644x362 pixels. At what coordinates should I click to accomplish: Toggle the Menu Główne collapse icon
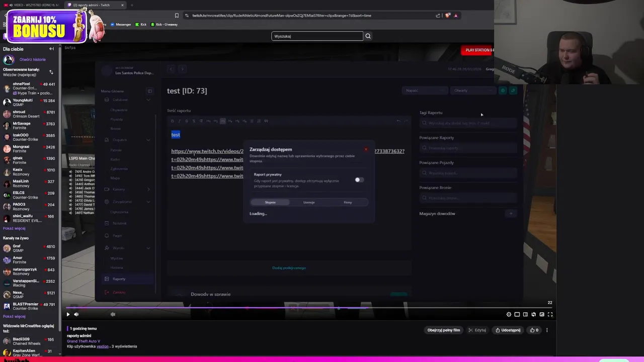pyautogui.click(x=149, y=91)
